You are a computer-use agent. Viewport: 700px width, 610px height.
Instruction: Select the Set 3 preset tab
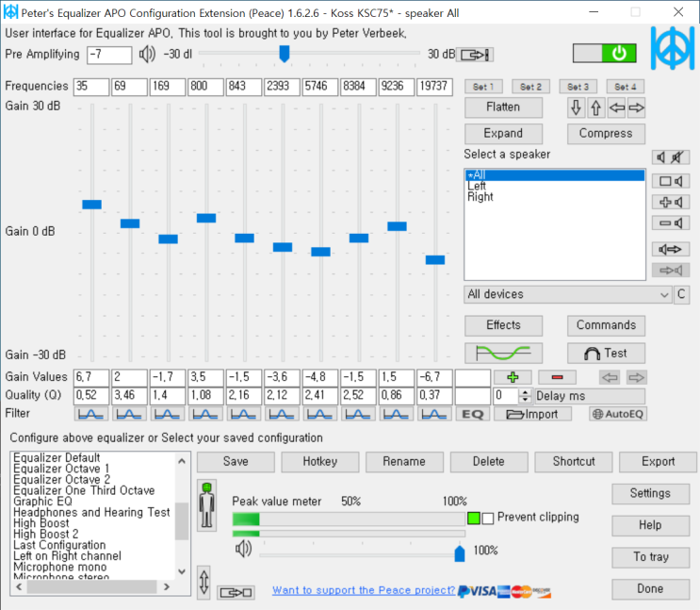coord(578,87)
